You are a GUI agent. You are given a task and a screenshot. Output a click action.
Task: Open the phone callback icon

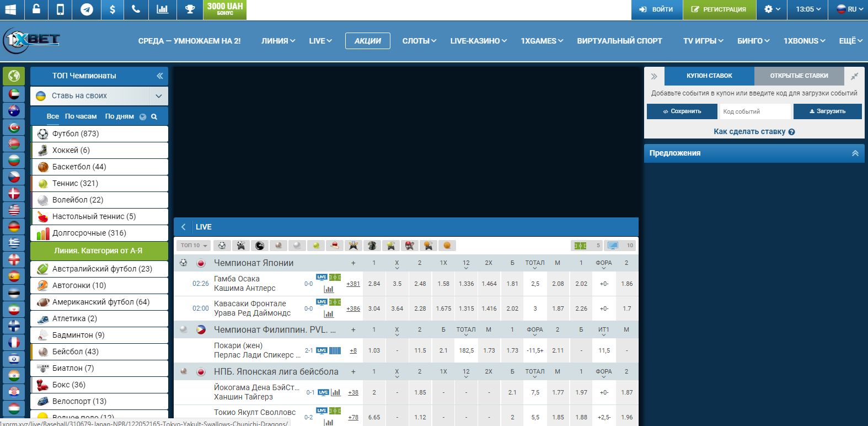(136, 9)
